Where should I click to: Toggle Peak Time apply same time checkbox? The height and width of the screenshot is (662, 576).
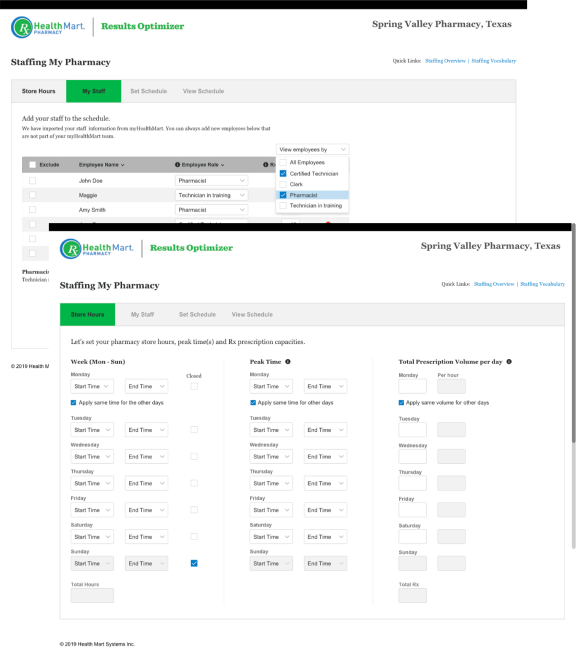[253, 403]
